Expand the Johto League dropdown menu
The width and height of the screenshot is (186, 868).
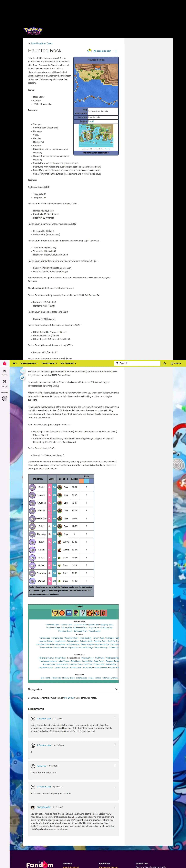[68, 363]
